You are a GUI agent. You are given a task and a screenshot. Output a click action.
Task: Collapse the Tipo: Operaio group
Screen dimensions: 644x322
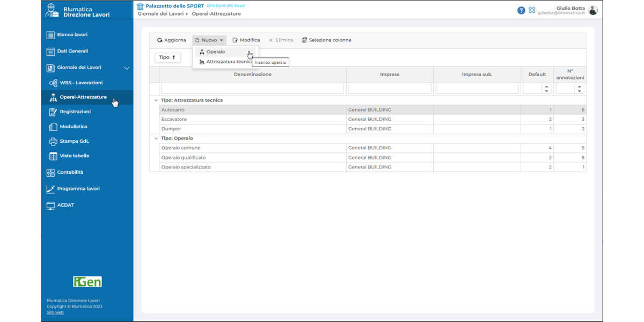(x=156, y=138)
